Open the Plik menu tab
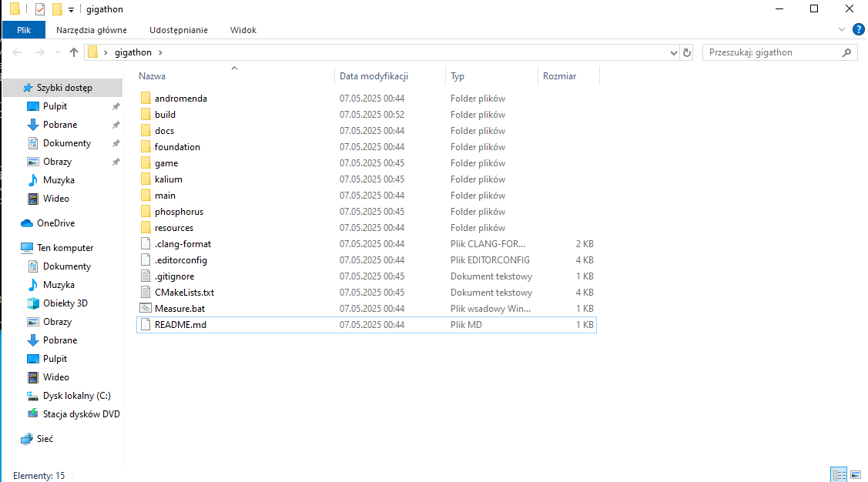The height and width of the screenshot is (482, 868). [x=23, y=30]
